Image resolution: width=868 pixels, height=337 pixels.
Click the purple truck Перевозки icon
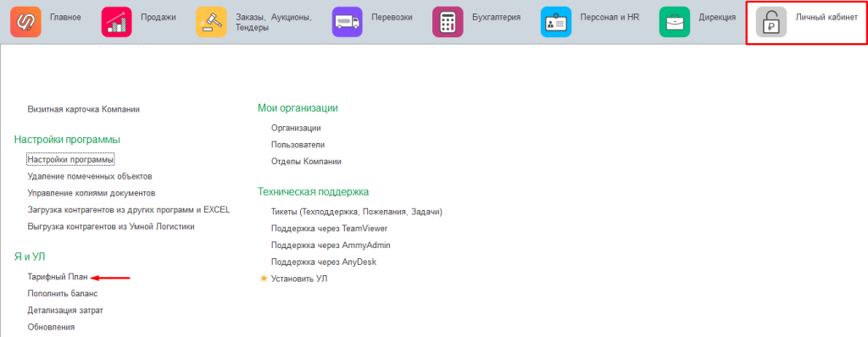point(347,22)
